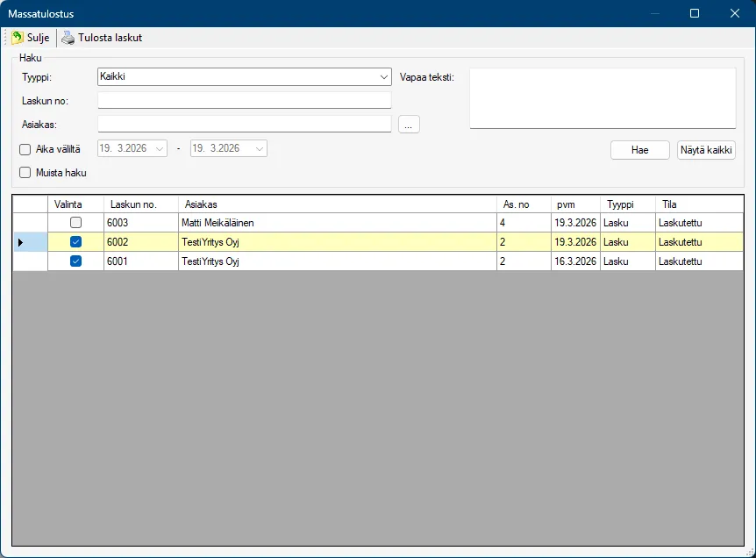Enable the Aika väliltä checkbox

pyautogui.click(x=25, y=149)
